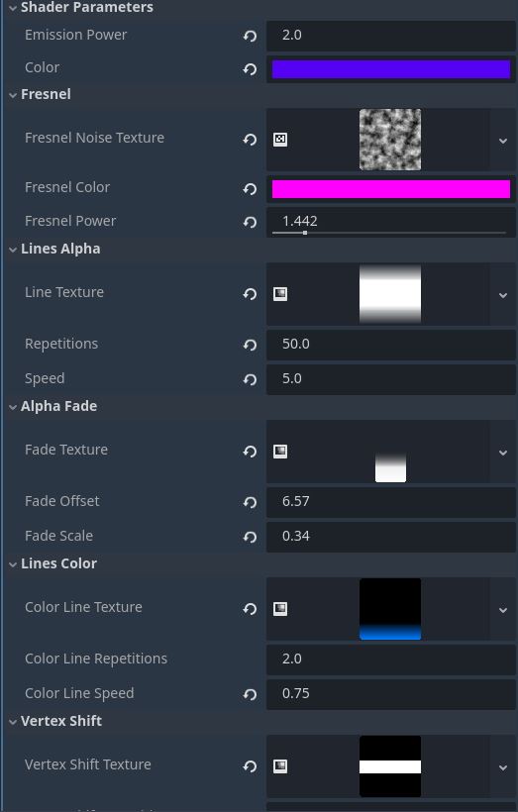Open the Fresnel Noise Texture dropdown arrow
This screenshot has width=518, height=812.
502,141
